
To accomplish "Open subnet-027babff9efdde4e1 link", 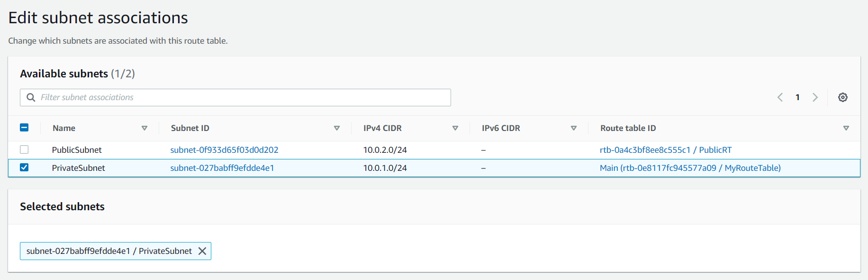I will pos(222,168).
